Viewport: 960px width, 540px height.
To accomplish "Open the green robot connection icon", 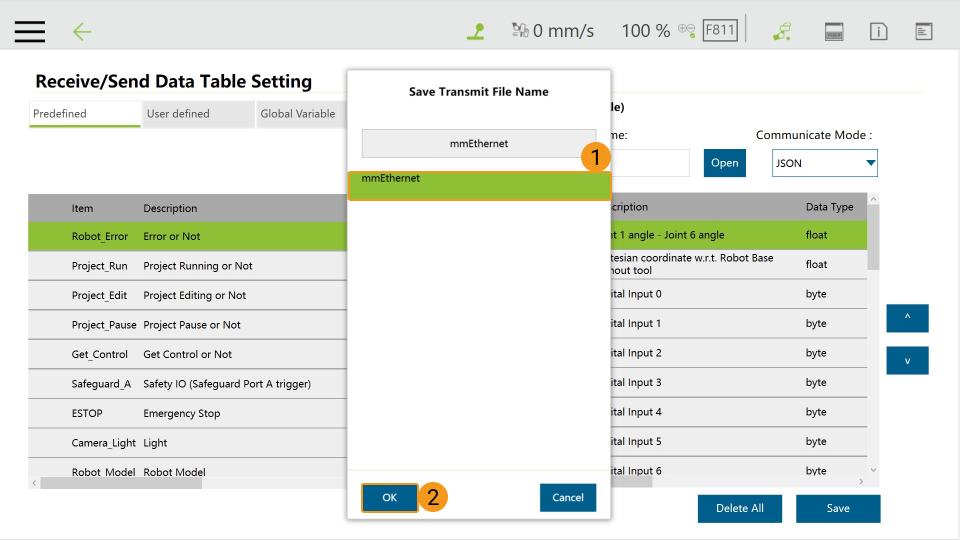I will click(x=782, y=31).
